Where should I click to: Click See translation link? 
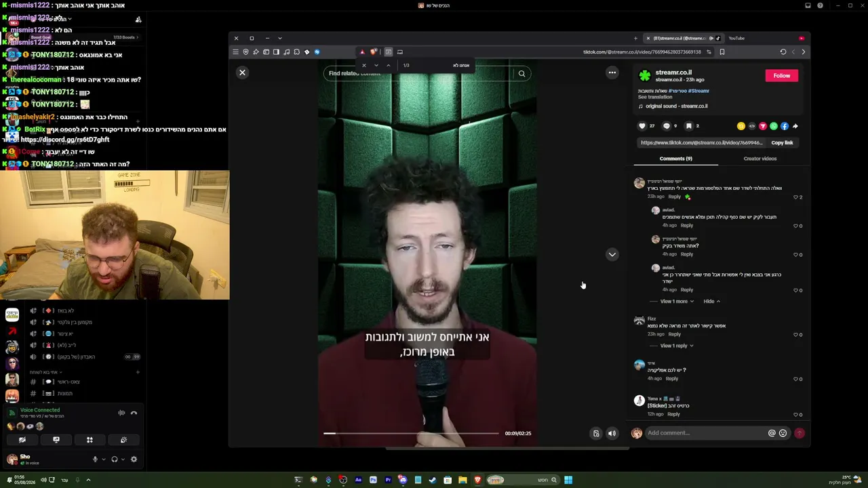(654, 97)
